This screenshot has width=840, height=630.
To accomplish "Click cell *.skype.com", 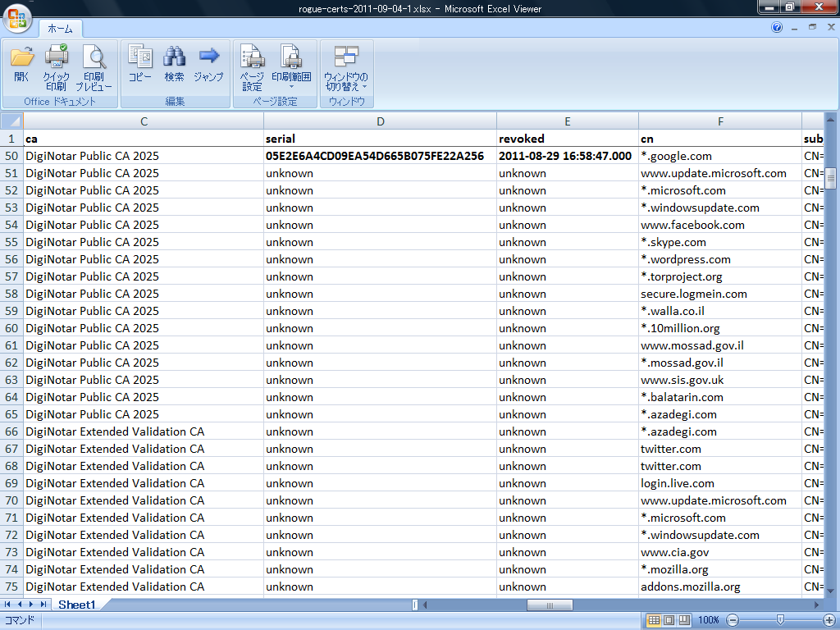I will (720, 242).
